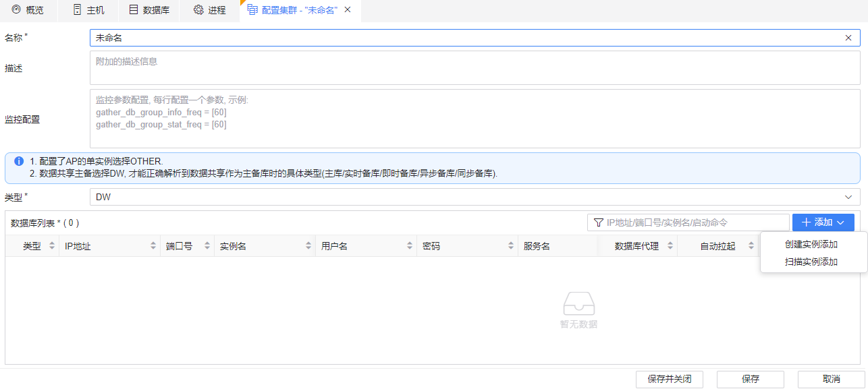The image size is (868, 391).
Task: Sort by the 密码 column arrows
Action: (511, 246)
